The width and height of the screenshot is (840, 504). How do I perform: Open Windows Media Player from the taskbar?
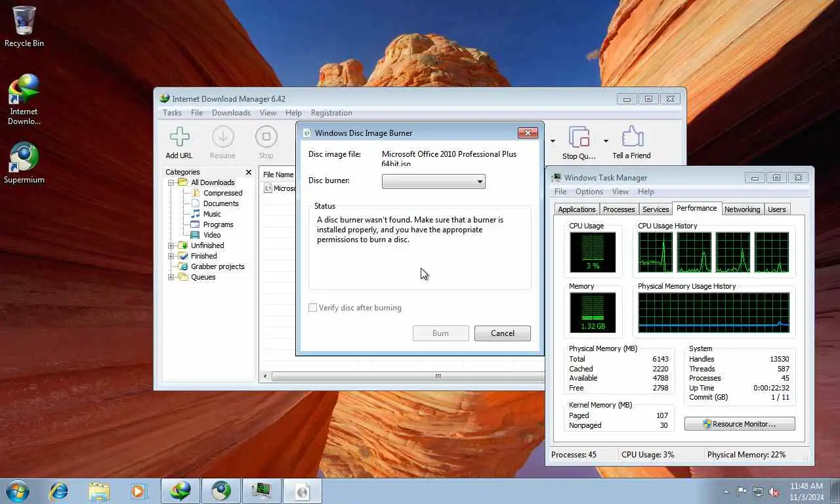[138, 491]
